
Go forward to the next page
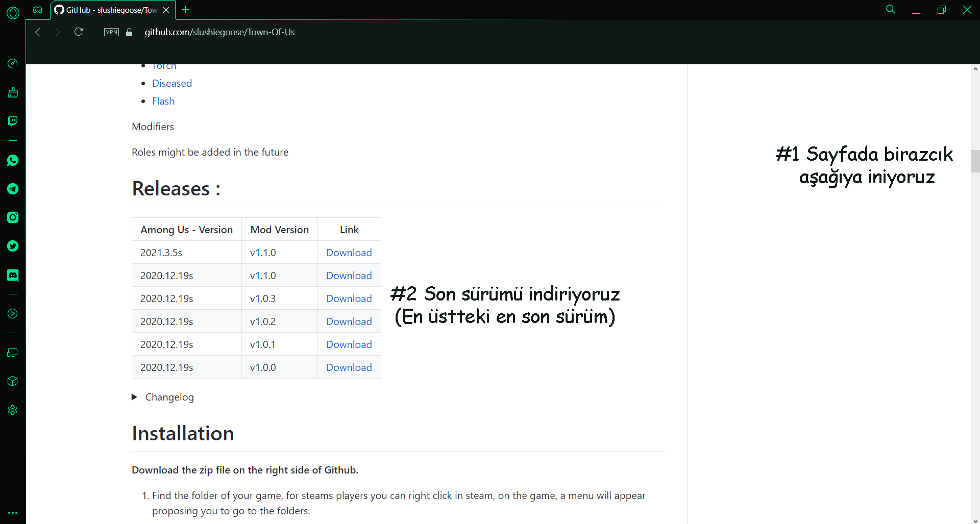[x=58, y=32]
